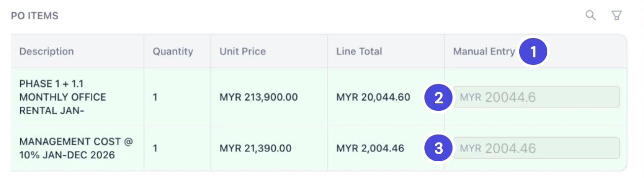The height and width of the screenshot is (178, 644).
Task: Click the Unit Price column header
Action: coord(243,51)
